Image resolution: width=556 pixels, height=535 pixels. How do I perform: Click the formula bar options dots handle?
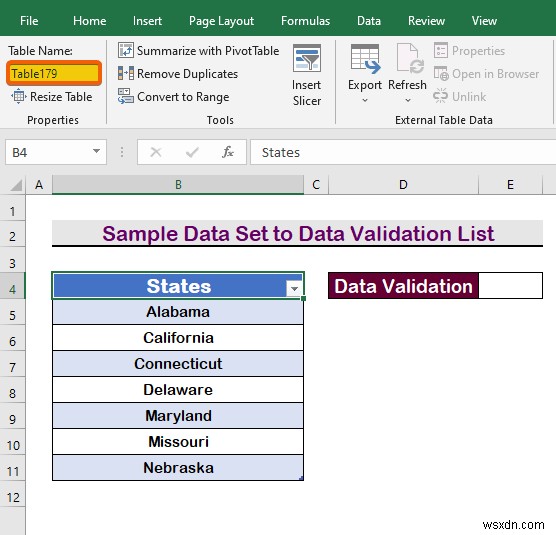122,152
